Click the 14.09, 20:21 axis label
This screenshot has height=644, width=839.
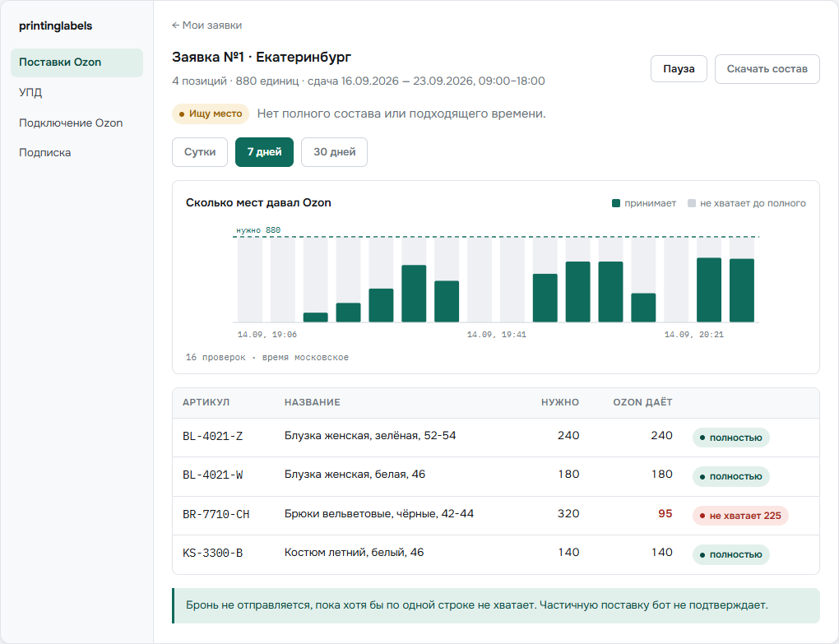pos(694,334)
